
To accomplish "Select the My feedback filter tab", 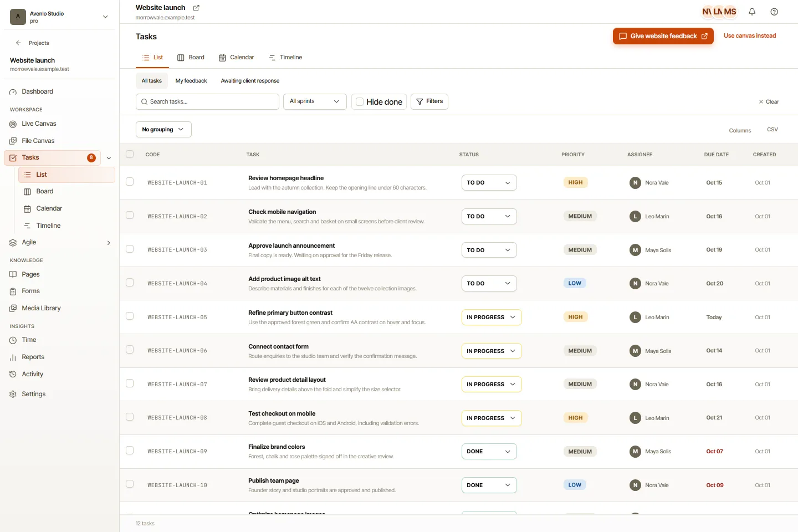I will pos(191,81).
